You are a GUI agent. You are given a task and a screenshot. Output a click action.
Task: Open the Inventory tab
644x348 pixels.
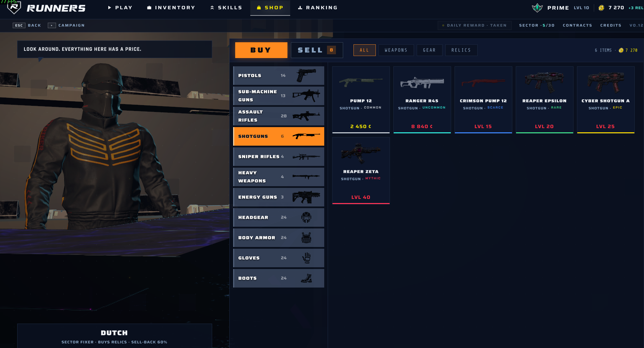pos(171,8)
